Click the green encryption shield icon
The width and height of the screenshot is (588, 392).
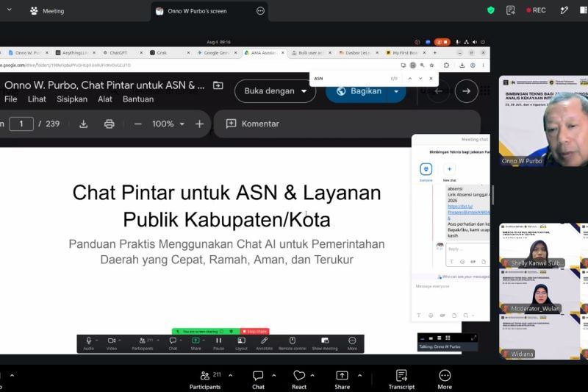pyautogui.click(x=490, y=10)
